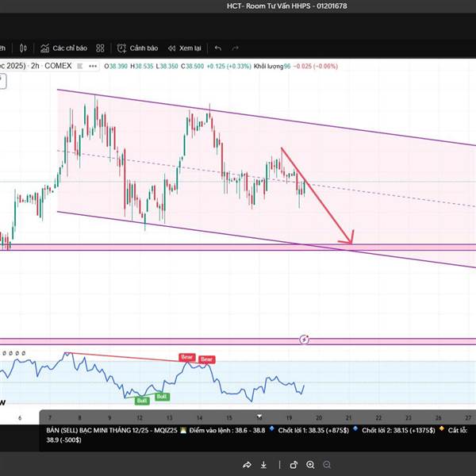Click caption 'BÁN (SELL) BẠC MINI THÁNG 12/25'
Image resolution: width=476 pixels, height=476 pixels.
coord(98,430)
